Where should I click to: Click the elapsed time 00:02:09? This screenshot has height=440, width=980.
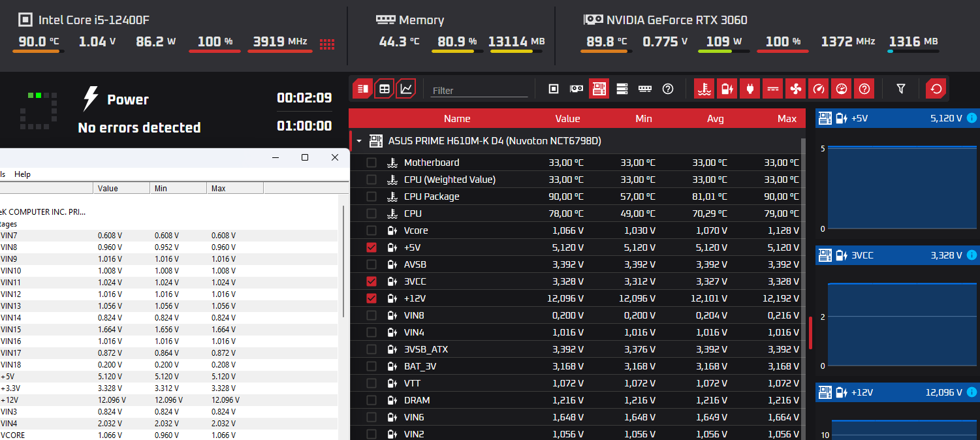tap(304, 98)
